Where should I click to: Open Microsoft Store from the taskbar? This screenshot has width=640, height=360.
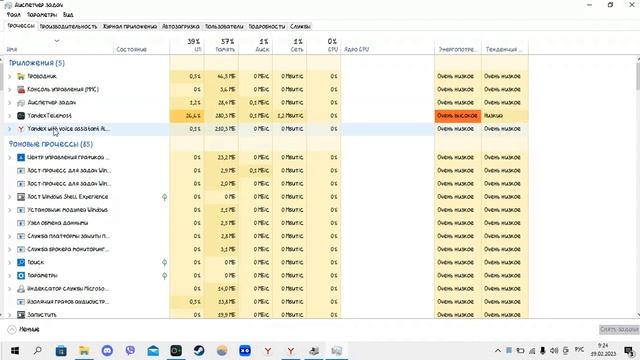[x=61, y=351]
